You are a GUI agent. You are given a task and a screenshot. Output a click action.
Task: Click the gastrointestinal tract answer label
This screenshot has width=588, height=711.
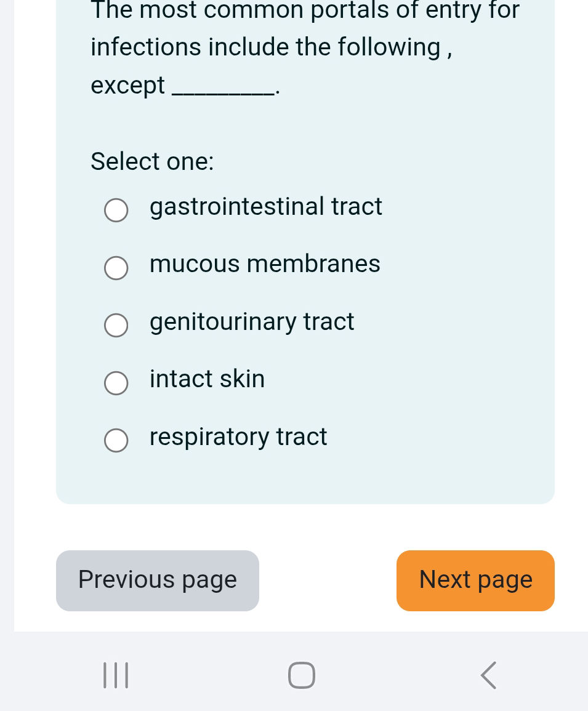266,207
